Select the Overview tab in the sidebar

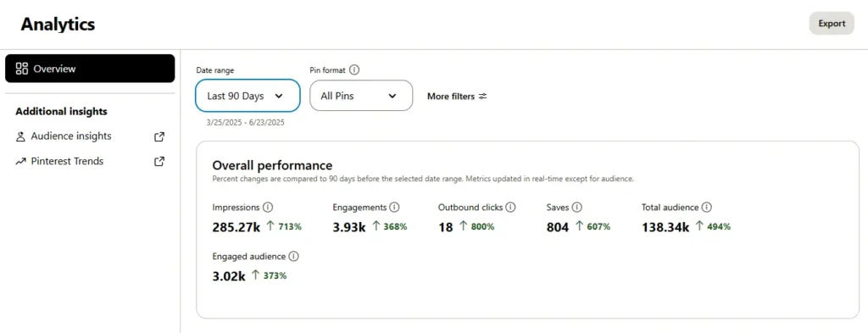click(90, 69)
